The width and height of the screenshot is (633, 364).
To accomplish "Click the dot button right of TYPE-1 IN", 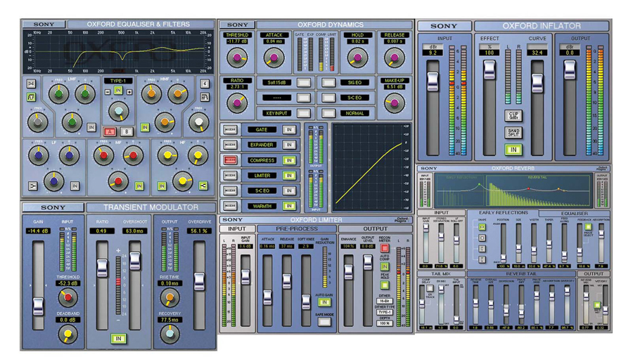I will pyautogui.click(x=129, y=92).
